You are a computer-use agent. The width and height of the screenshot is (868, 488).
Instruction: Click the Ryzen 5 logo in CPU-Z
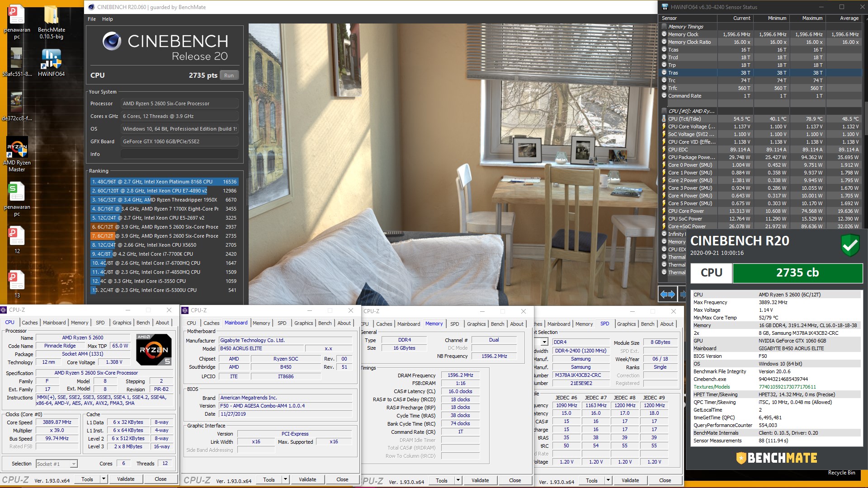click(x=154, y=349)
